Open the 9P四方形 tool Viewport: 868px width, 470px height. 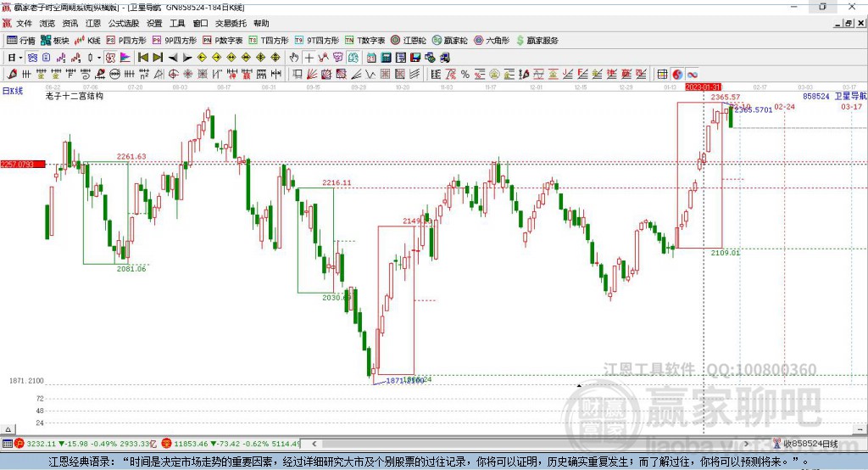pos(175,41)
